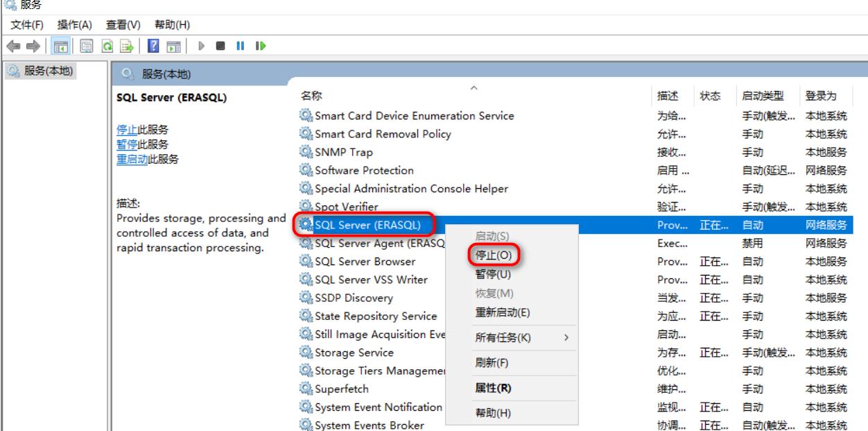Select the SQL Server Agent service row
This screenshot has height=431, width=868.
pyautogui.click(x=380, y=244)
